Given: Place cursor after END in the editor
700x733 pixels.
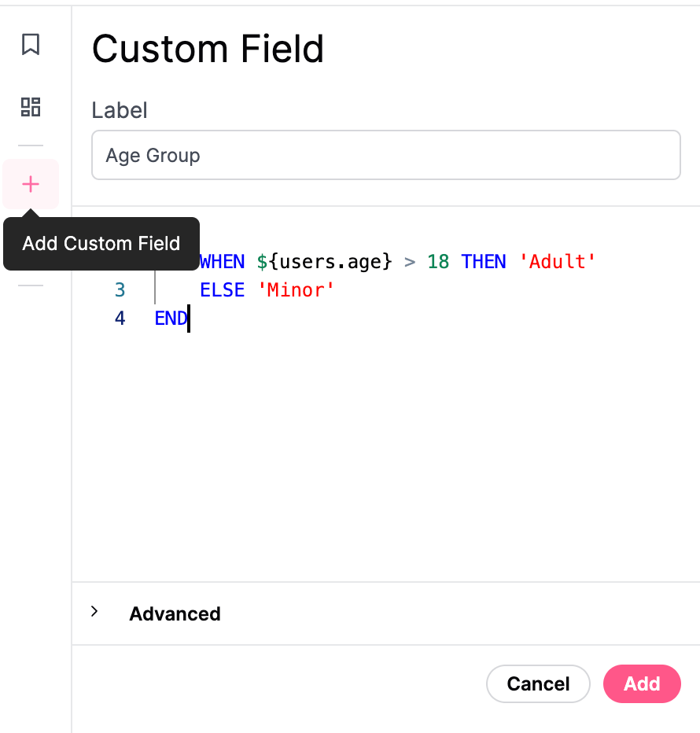Looking at the screenshot, I should 189,319.
